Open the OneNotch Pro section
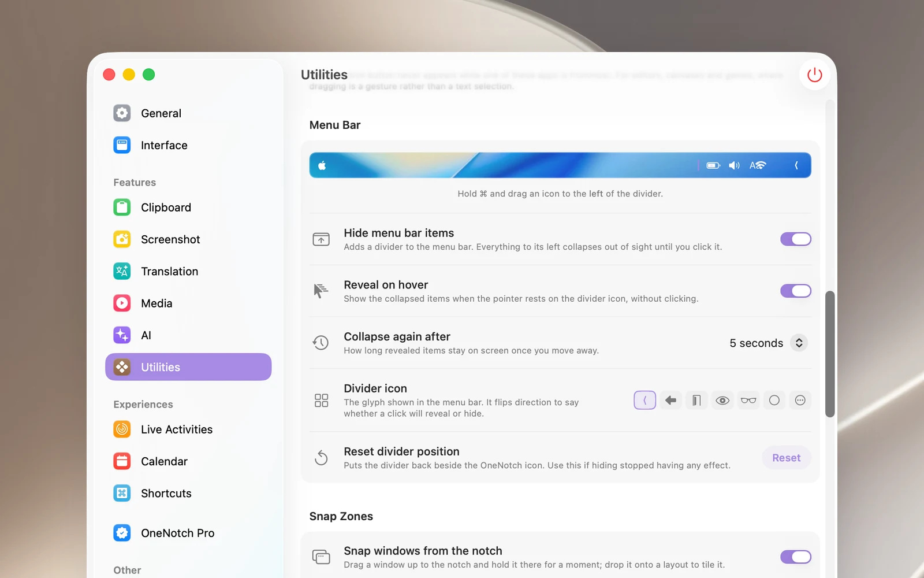The image size is (924, 578). point(188,533)
